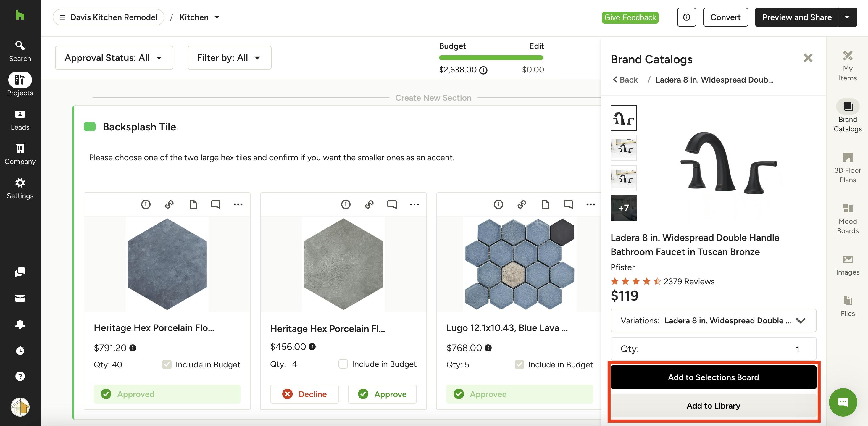
Task: Open the timer stopwatch icon in sidebar
Action: [20, 350]
